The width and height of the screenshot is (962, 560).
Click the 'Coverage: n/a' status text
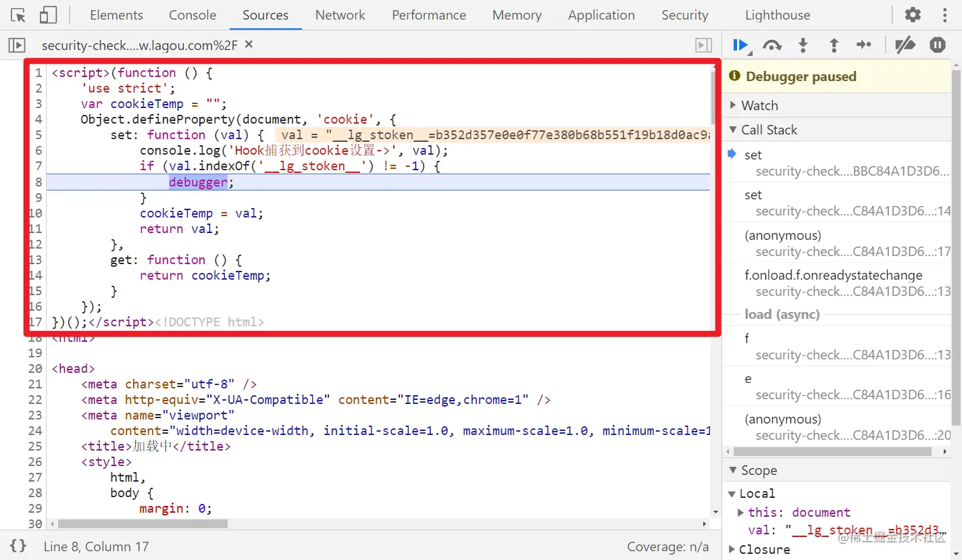(x=668, y=546)
